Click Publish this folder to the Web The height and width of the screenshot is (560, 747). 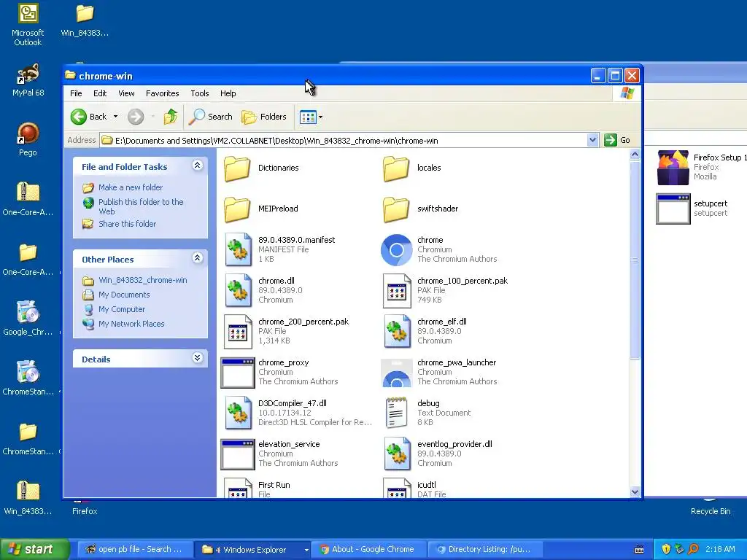click(141, 206)
